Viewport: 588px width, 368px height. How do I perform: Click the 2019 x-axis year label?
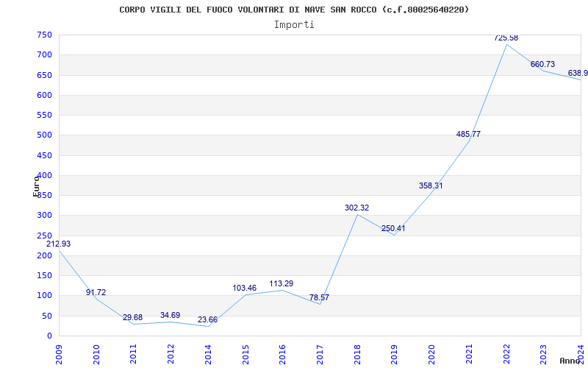(x=394, y=354)
